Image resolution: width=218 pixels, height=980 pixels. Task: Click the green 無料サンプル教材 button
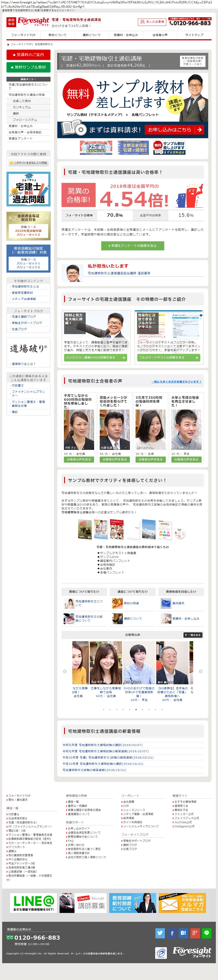click(28, 67)
